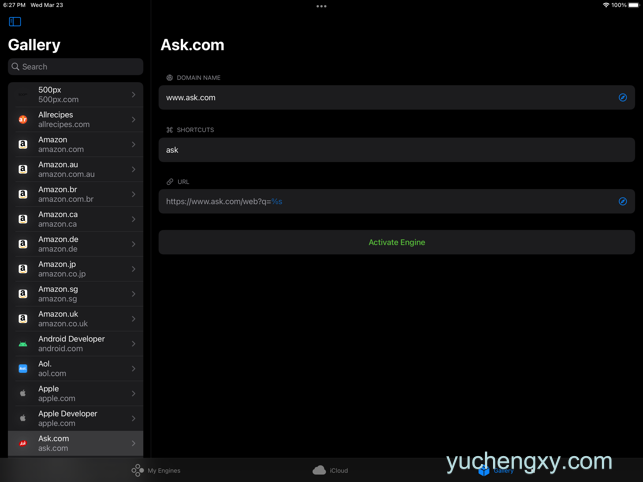Click the Ask.com red icon

23,443
